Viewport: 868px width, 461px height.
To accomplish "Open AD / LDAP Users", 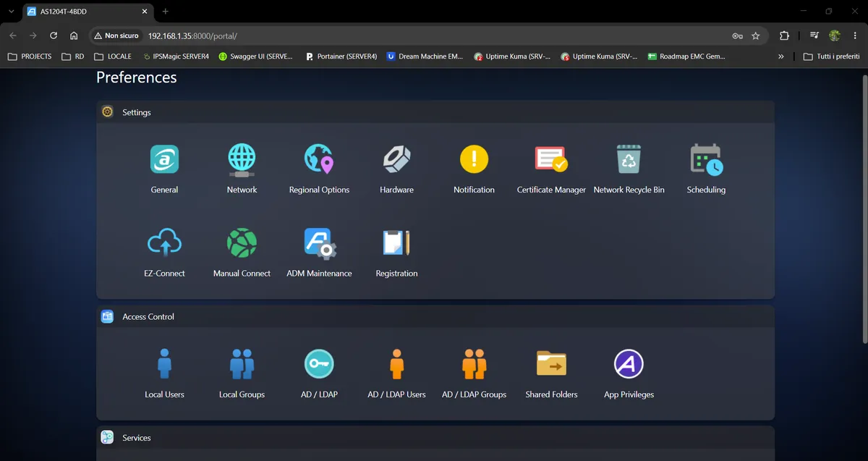I will [396, 364].
